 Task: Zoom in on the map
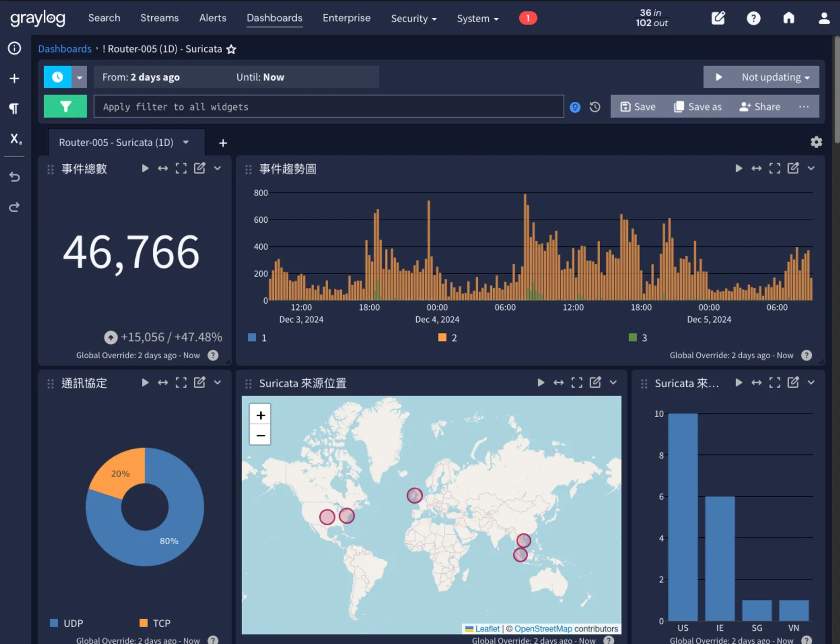tap(260, 415)
